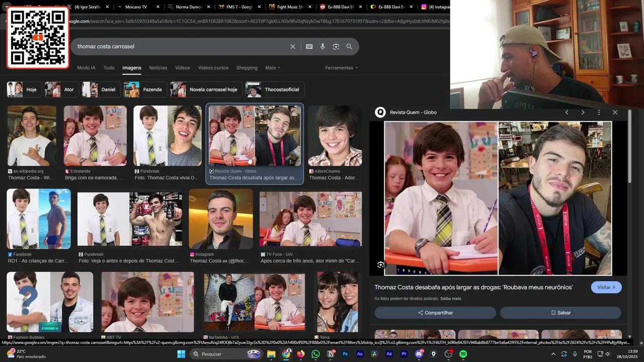Screen dimensions: 644x362
Task: Launch DaVinci Resolve from taskbar
Action: 374,354
